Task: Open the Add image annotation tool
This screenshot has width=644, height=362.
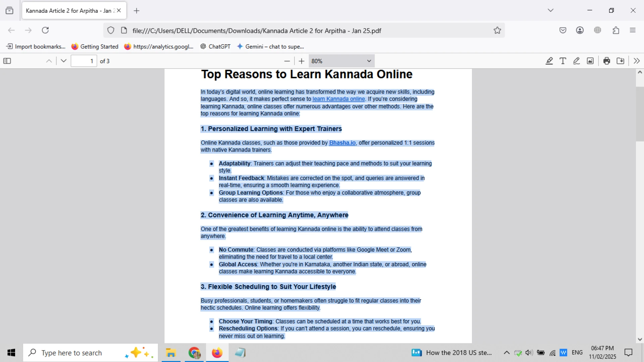Action: tap(590, 61)
